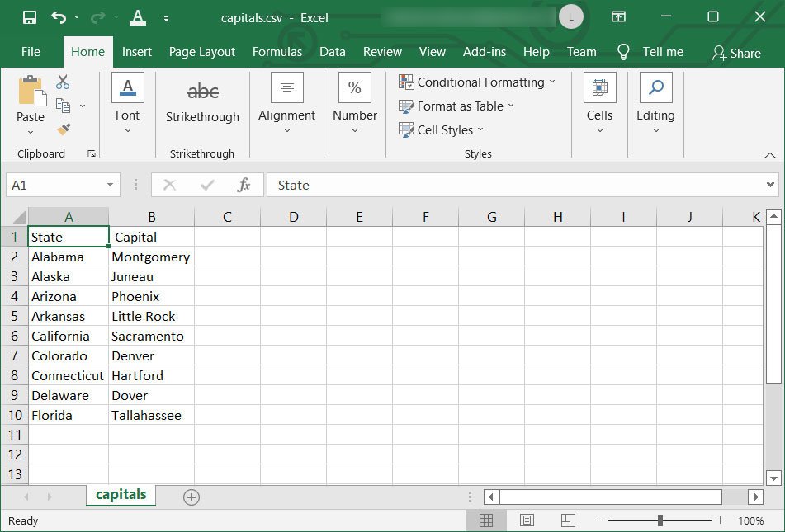Image resolution: width=785 pixels, height=532 pixels.
Task: Open Format as Table gallery
Action: [x=456, y=106]
